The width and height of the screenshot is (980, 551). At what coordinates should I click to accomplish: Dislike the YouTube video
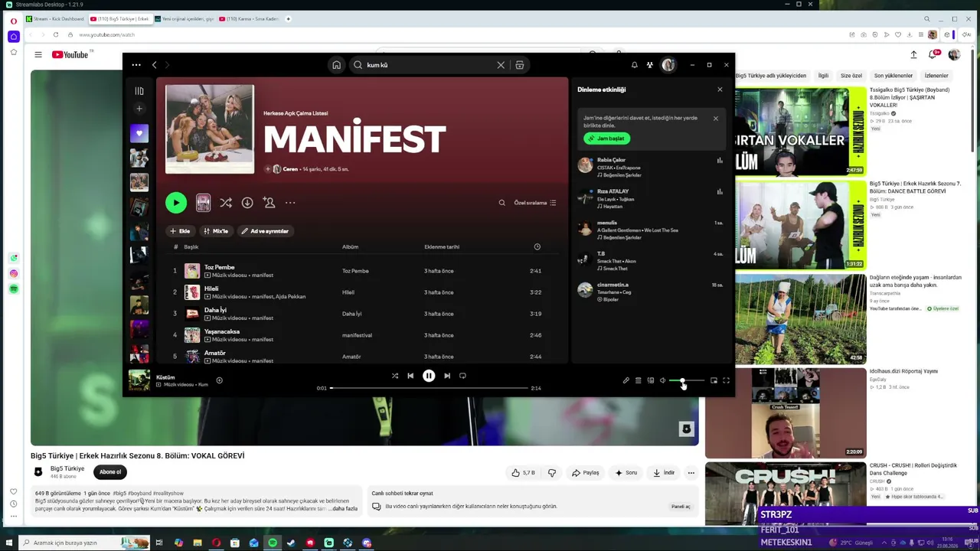tap(552, 473)
